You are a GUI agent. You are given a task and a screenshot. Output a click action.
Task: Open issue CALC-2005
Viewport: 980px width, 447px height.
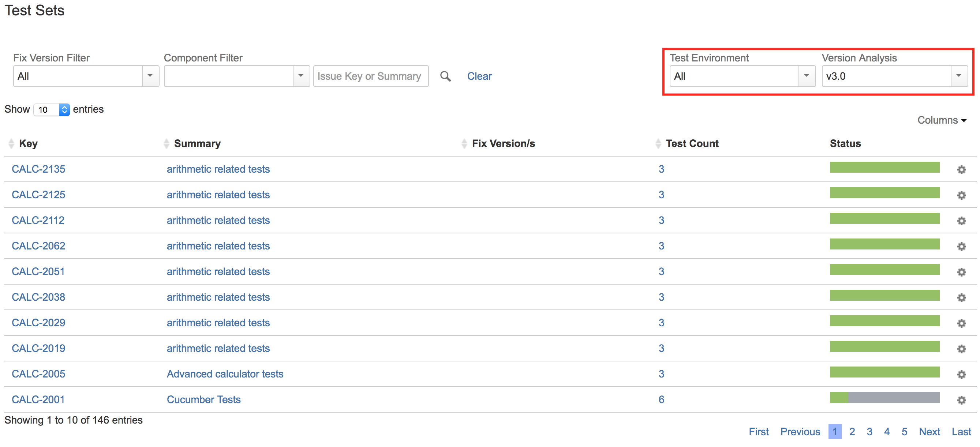(x=38, y=373)
